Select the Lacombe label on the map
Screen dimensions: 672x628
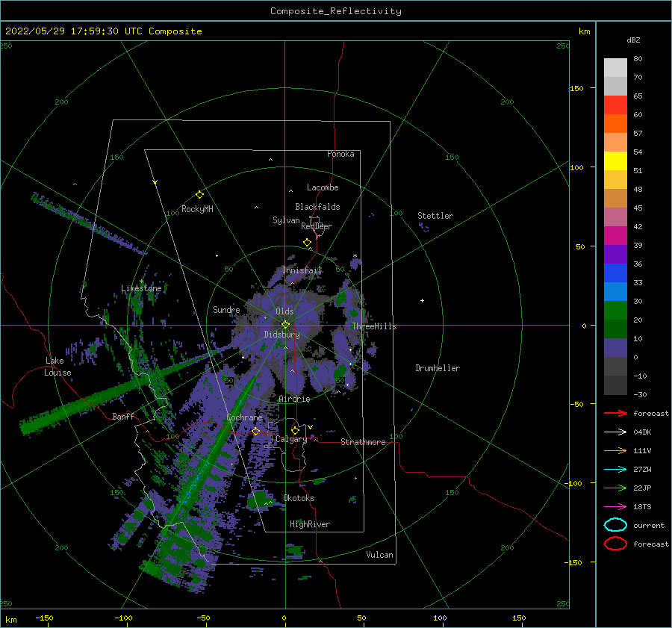click(323, 187)
